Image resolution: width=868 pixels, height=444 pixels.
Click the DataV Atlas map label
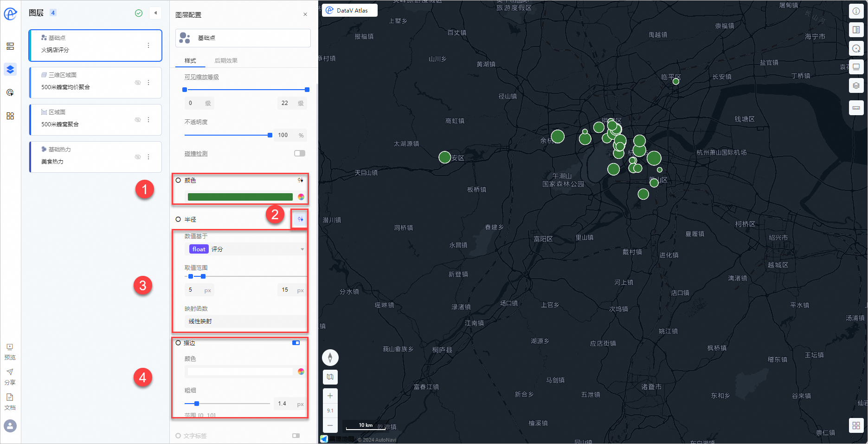click(x=350, y=10)
